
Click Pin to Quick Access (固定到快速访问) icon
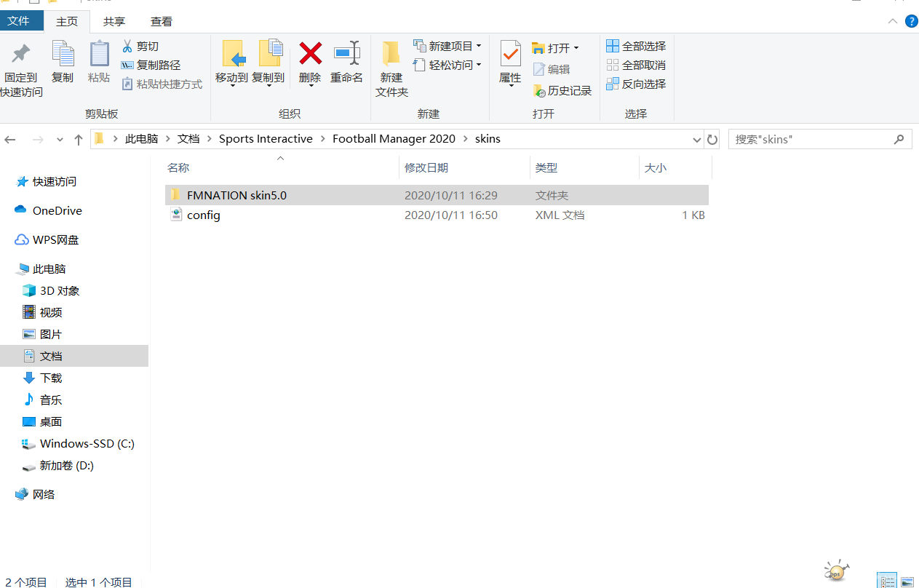(21, 55)
